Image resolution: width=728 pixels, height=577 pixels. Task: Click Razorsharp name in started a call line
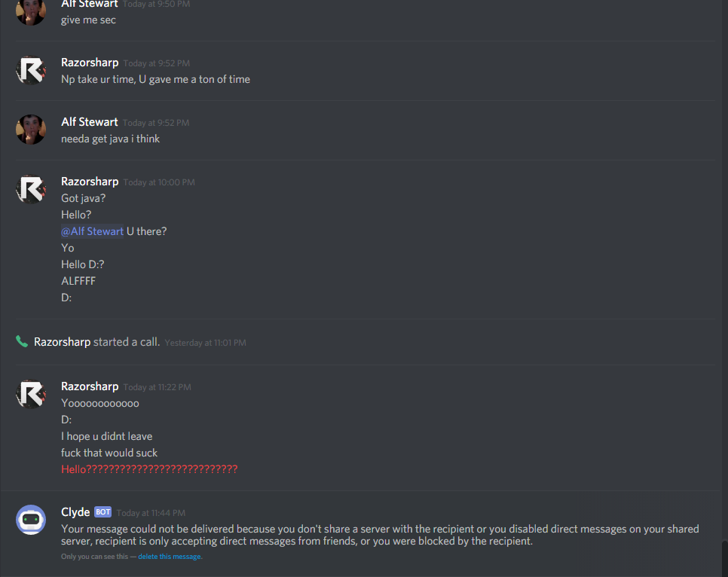[63, 342]
